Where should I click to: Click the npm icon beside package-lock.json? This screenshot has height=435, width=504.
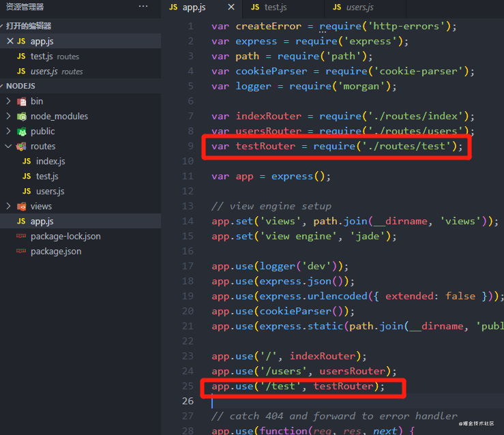coord(21,236)
